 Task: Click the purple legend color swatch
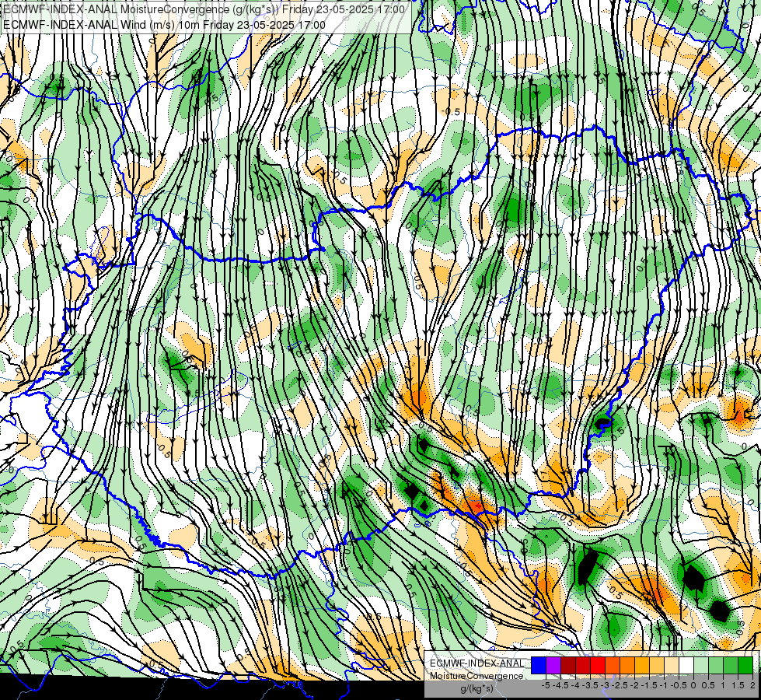553,666
